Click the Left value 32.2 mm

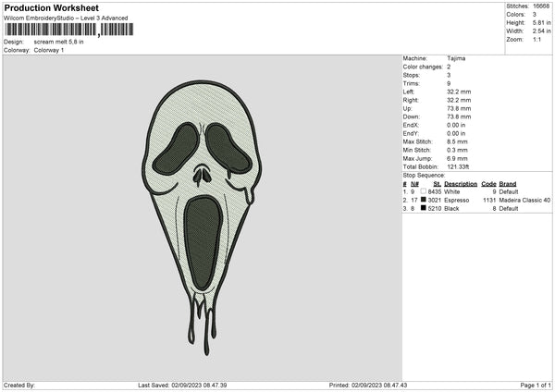[x=459, y=92]
